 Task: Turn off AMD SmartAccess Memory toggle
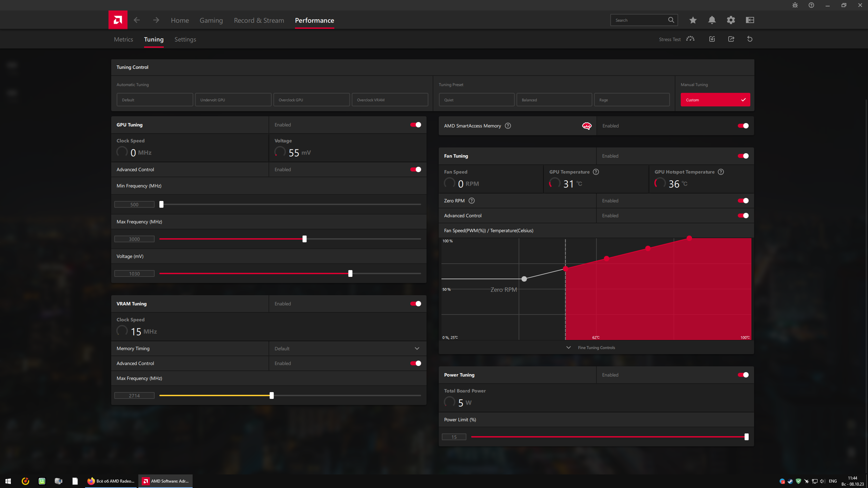(743, 126)
